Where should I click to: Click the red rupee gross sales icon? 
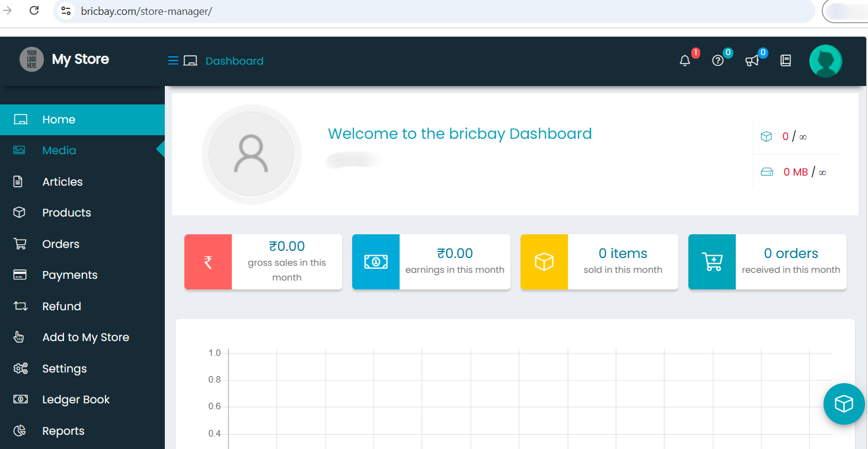(x=208, y=262)
